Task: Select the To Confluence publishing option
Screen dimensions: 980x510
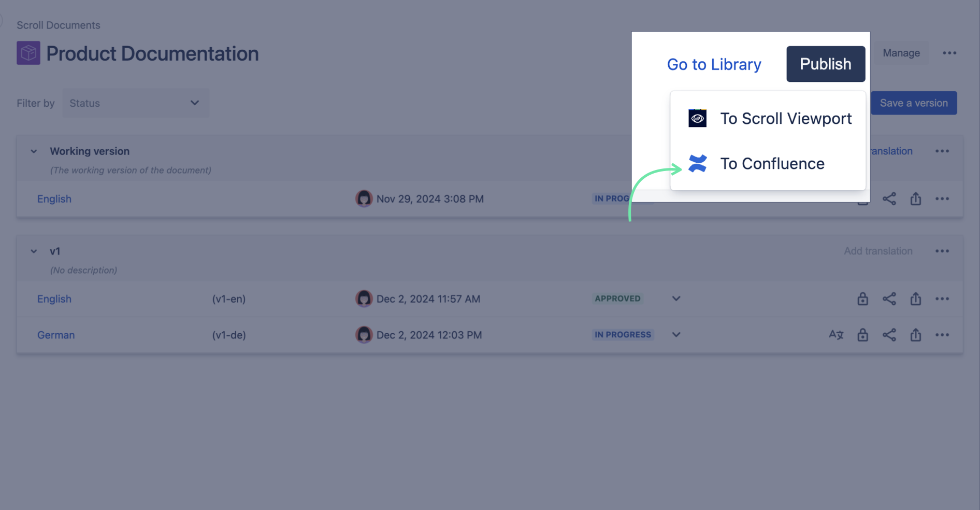Action: (772, 163)
